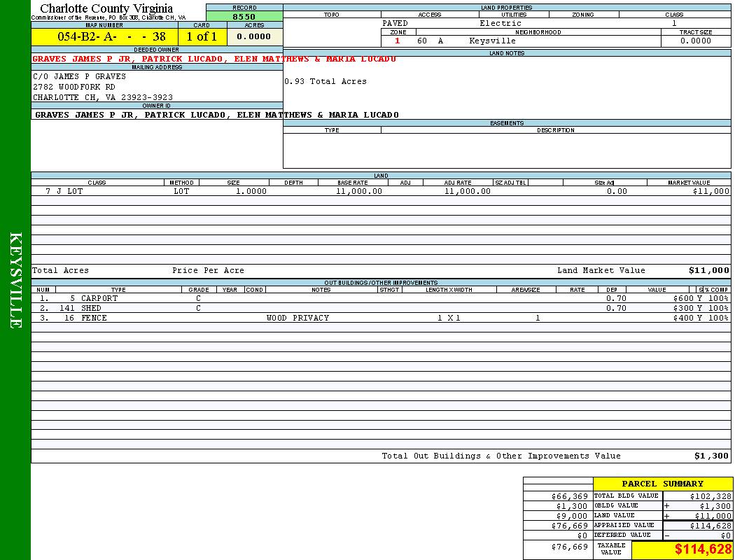Screen dimensions: 735x560
Task: Click the green record number 8550 field
Action: (x=244, y=16)
